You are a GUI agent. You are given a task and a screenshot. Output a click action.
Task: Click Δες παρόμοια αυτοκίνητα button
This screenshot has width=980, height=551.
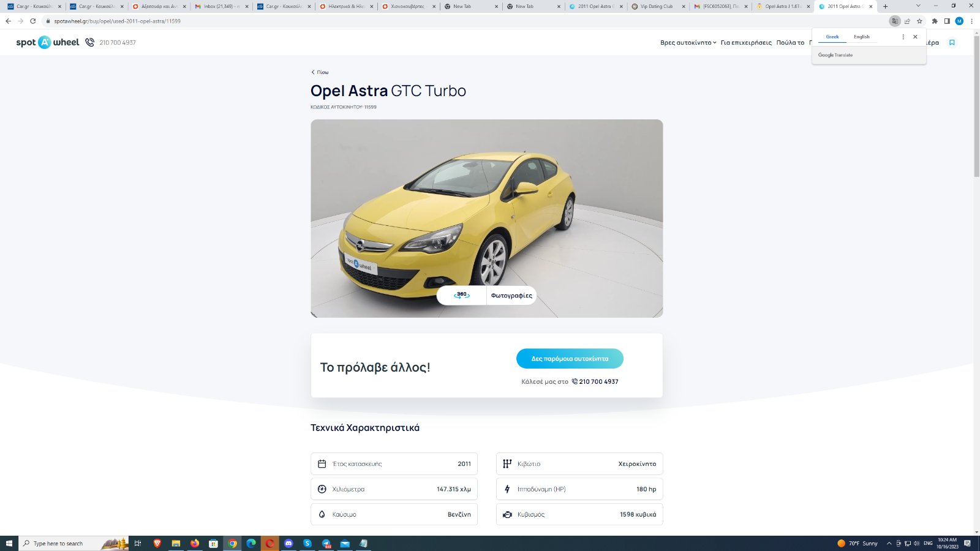point(570,359)
